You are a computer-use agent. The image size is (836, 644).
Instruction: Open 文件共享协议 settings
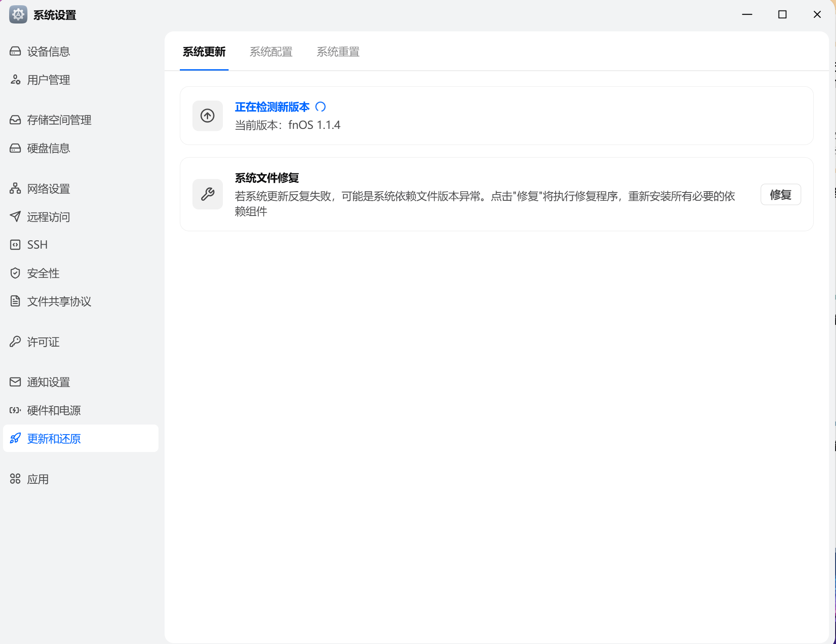(59, 301)
